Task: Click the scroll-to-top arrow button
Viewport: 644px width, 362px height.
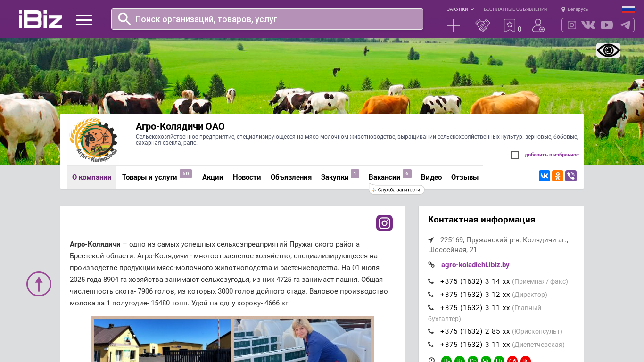Action: 39,284
